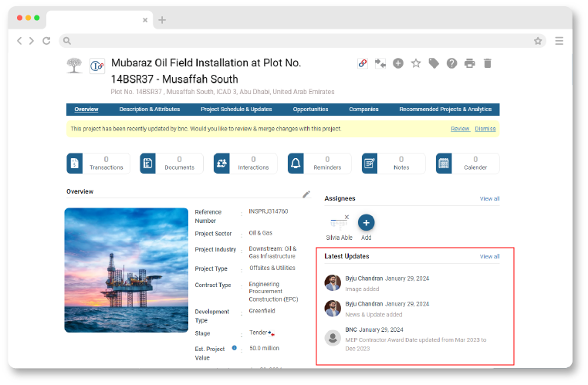Click the tag icon in header
Image resolution: width=588 pixels, height=385 pixels.
tap(434, 63)
